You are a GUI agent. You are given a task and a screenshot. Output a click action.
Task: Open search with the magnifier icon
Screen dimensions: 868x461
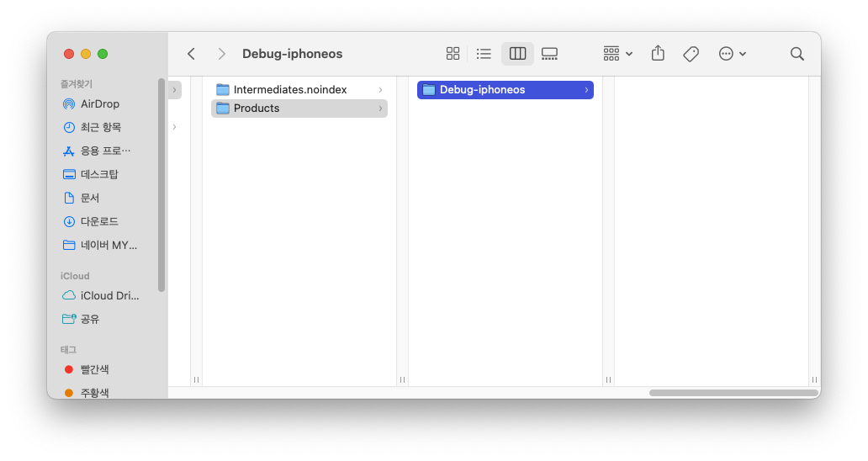pos(797,54)
